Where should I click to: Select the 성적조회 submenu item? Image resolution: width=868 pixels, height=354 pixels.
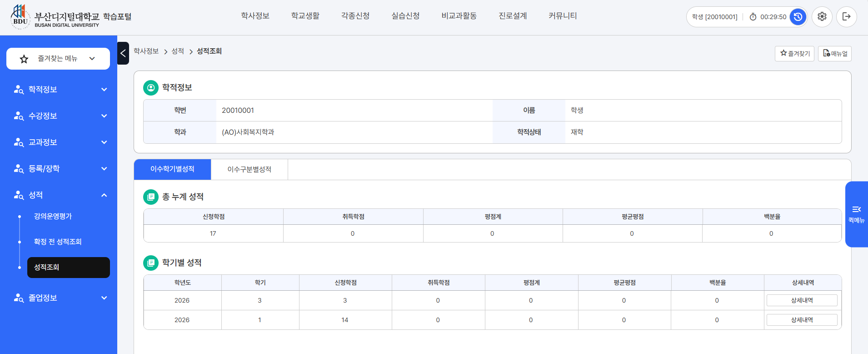pyautogui.click(x=69, y=268)
